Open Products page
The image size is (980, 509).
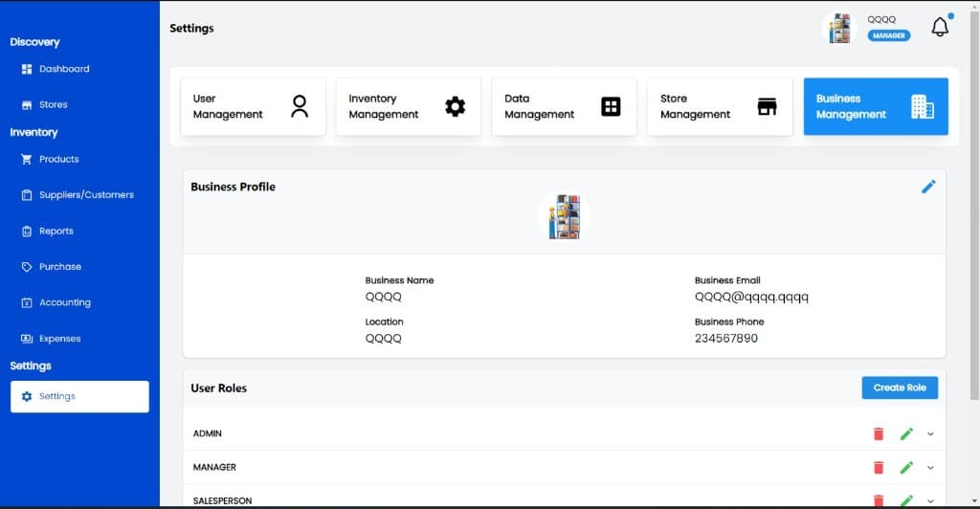pyautogui.click(x=58, y=159)
